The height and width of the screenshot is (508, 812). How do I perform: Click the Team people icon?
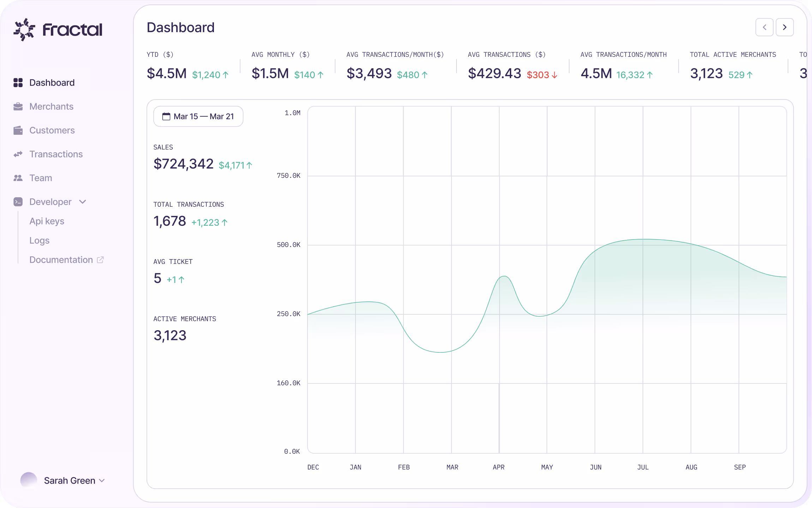coord(18,178)
